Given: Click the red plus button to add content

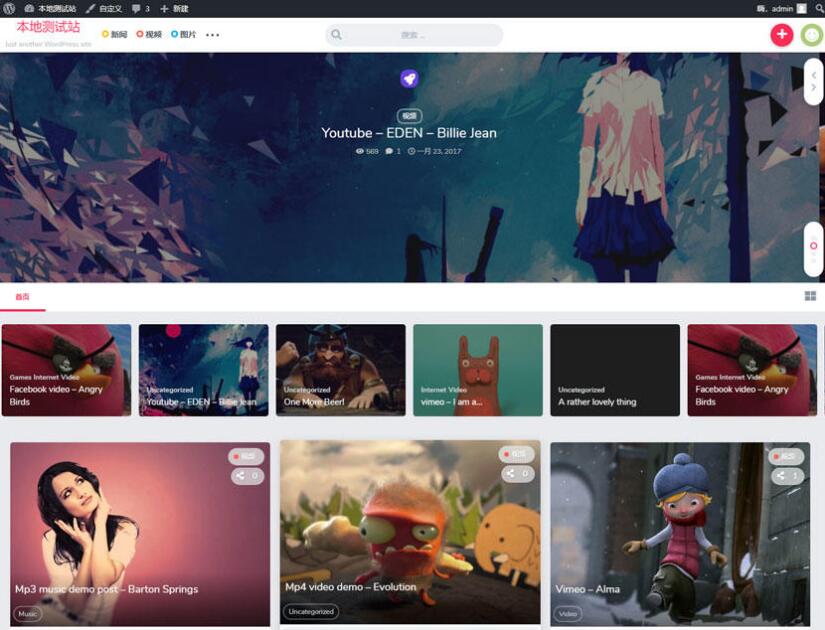Looking at the screenshot, I should point(781,34).
